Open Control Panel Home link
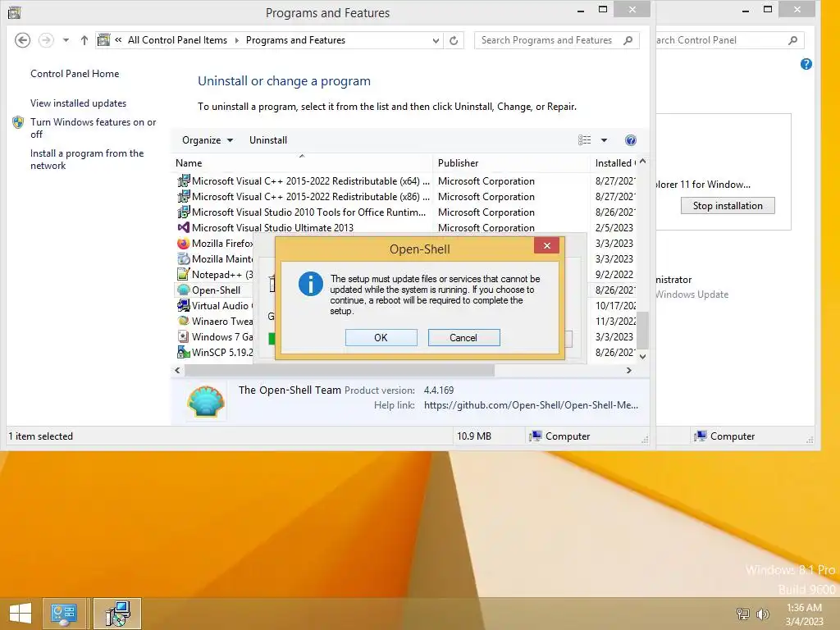The image size is (840, 630). tap(75, 73)
